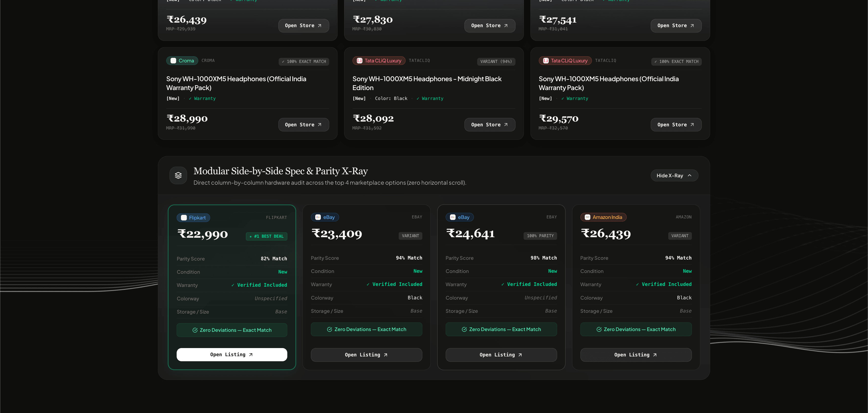Click the Variant badge on the Amazon India card
The height and width of the screenshot is (413, 868).
point(680,236)
